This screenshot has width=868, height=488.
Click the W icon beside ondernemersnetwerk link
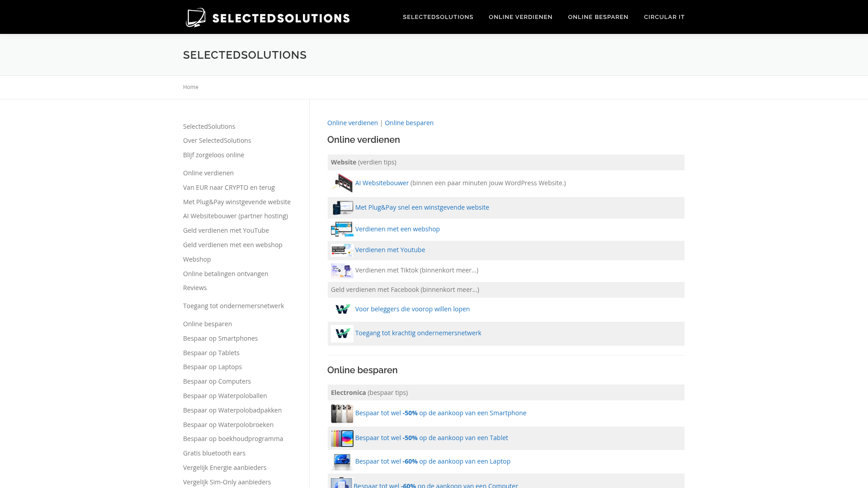(x=342, y=334)
